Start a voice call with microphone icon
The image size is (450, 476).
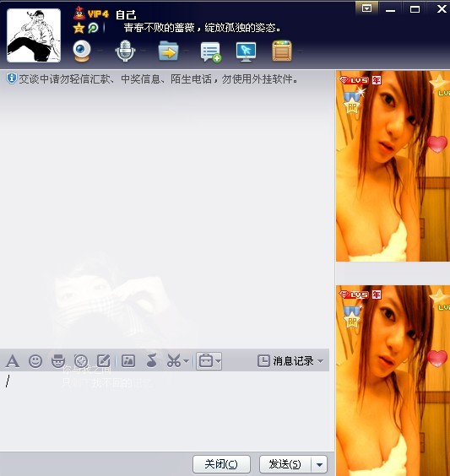click(125, 51)
